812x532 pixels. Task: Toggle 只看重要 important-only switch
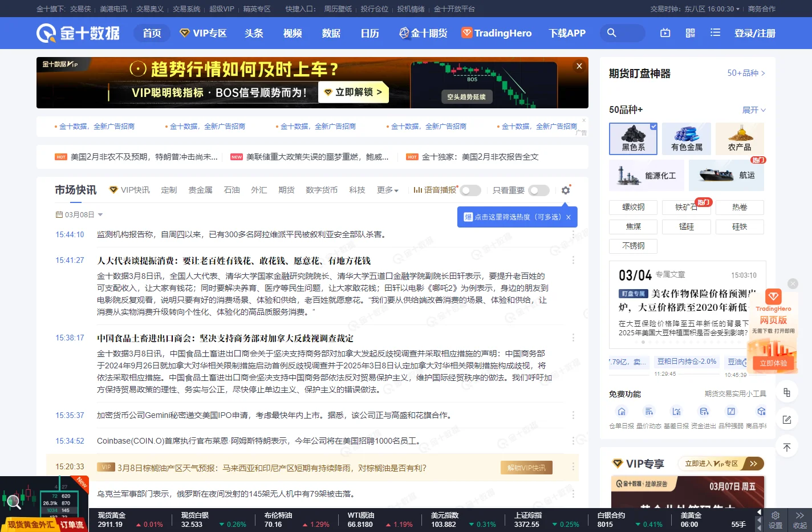click(539, 190)
